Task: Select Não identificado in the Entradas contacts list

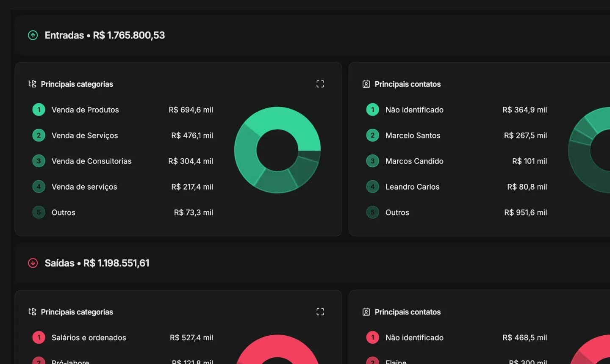Action: (414, 110)
